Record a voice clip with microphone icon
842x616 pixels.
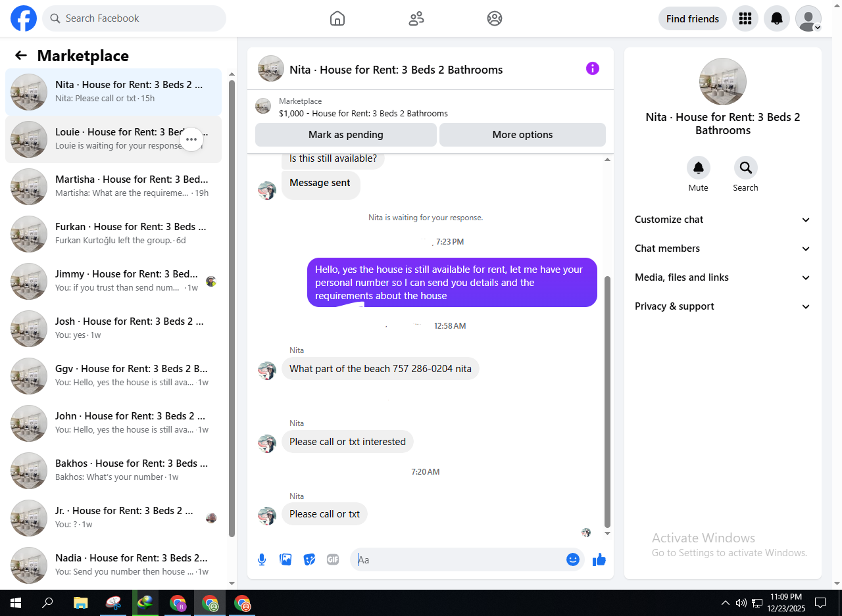coord(262,559)
